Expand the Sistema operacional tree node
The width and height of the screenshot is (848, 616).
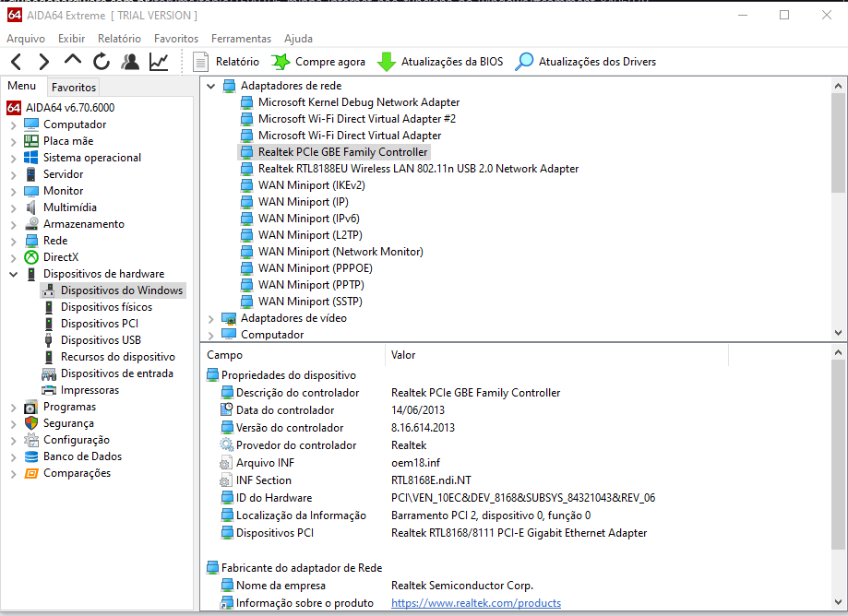(x=14, y=159)
